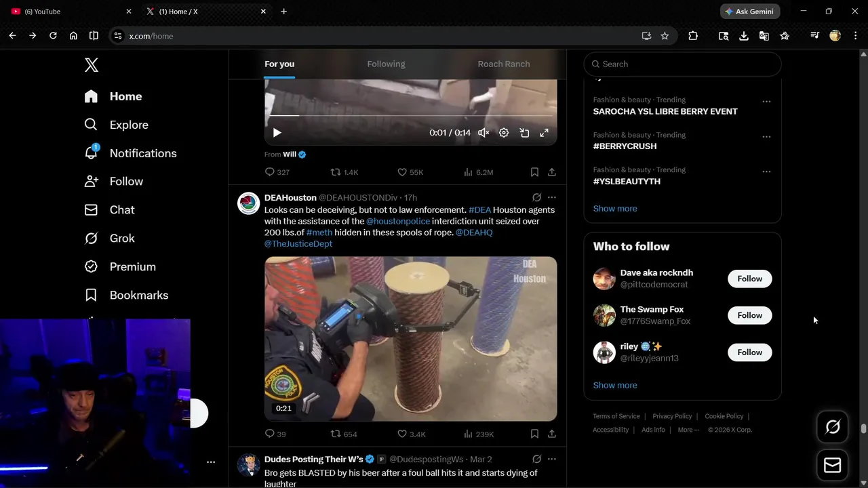
Task: Open the Terms of Service link
Action: click(x=616, y=416)
